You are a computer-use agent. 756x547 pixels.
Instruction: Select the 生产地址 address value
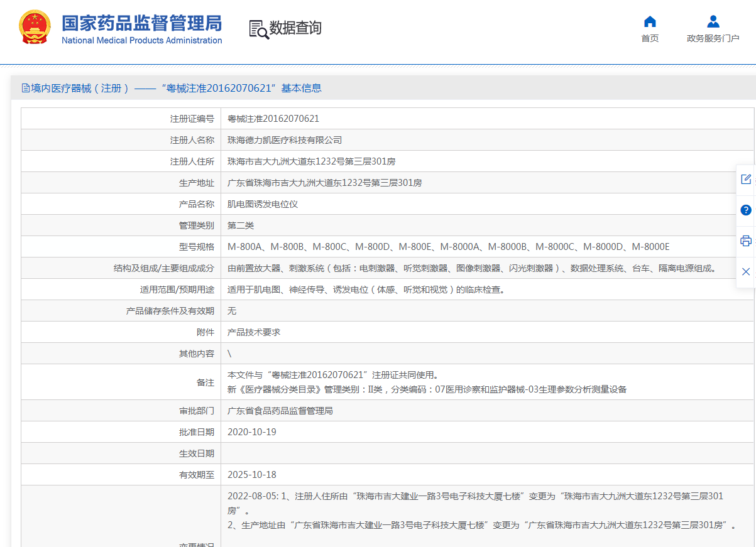click(324, 183)
